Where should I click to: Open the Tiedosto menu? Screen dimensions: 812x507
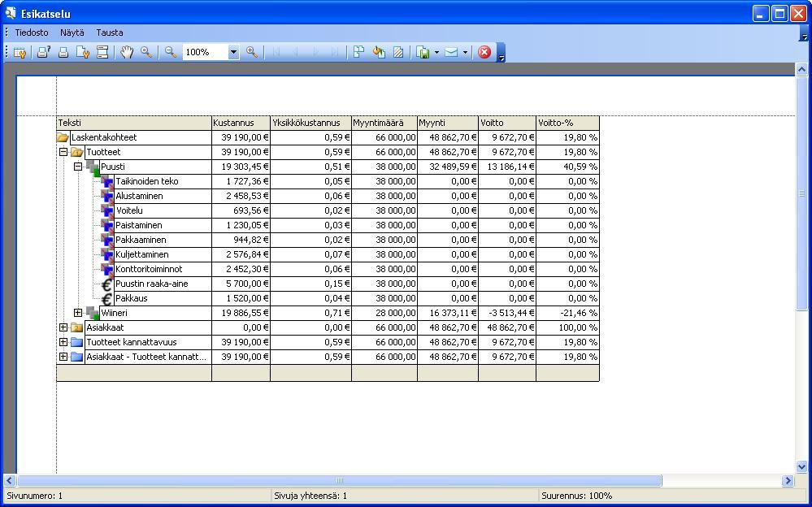[x=32, y=32]
